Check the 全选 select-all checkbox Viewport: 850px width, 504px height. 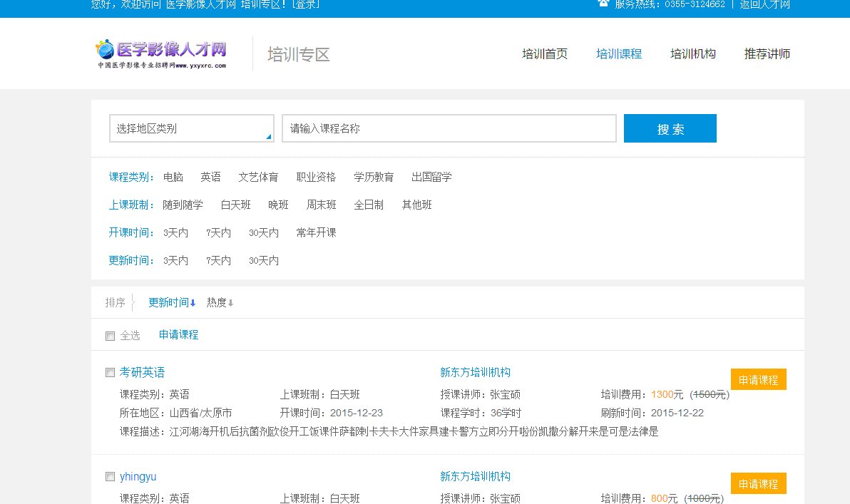[x=110, y=335]
